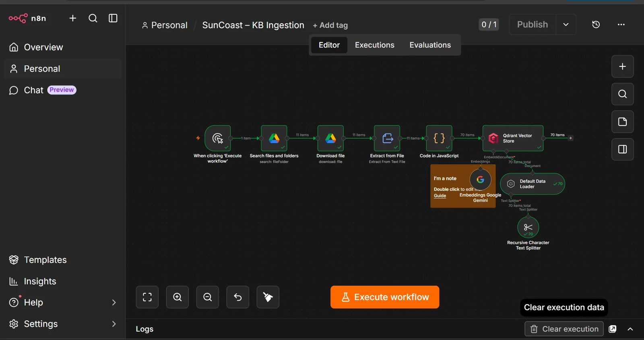Screen dimensions: 644x340
Task: Select the Extract from File node
Action: click(387, 138)
